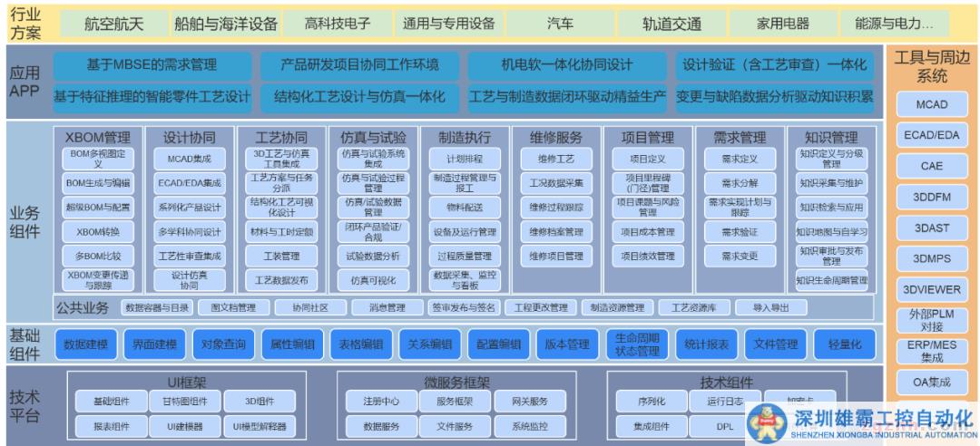Click 试验数据分析 under 仿真与试验

click(373, 257)
